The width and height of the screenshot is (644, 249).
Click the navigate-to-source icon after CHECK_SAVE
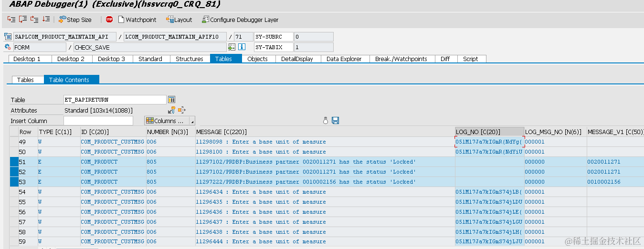232,47
